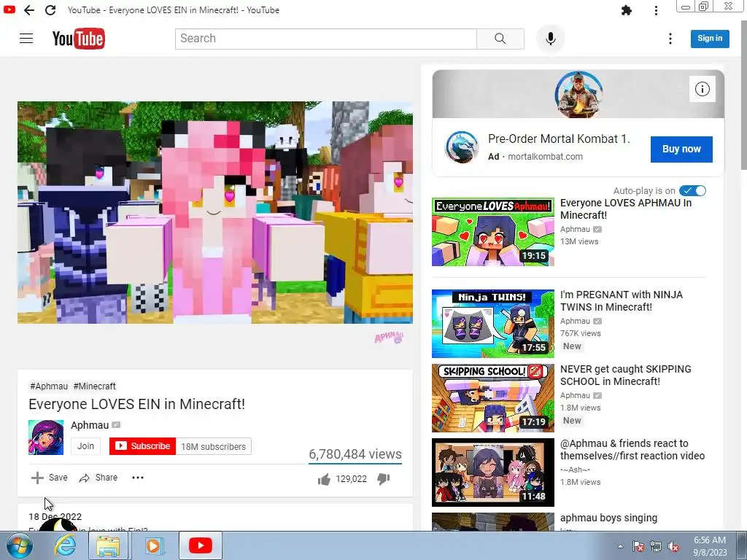This screenshot has width=747, height=560.
Task: Click the video player frame
Action: point(215,212)
